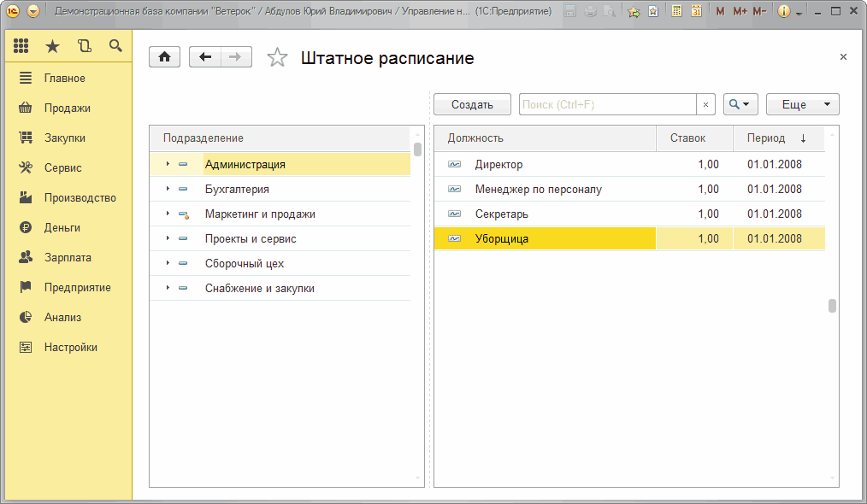This screenshot has height=504, width=867.
Task: Add Штатное расписание to favorites star
Action: click(x=277, y=57)
